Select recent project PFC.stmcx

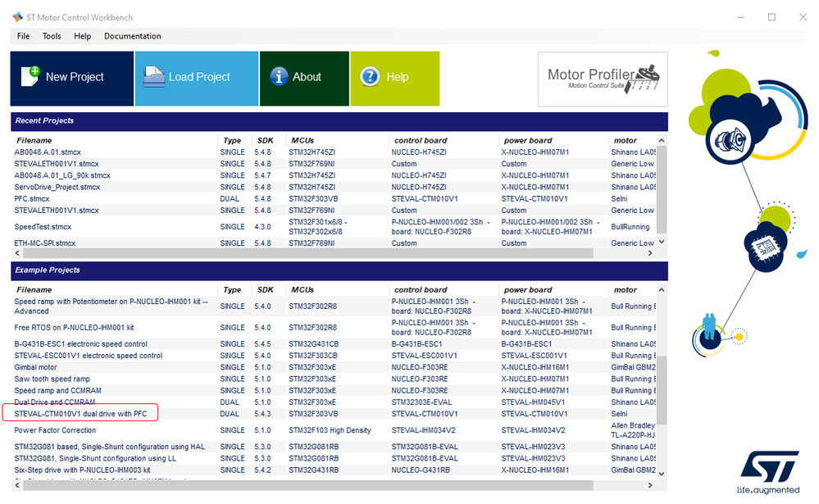tap(32, 198)
